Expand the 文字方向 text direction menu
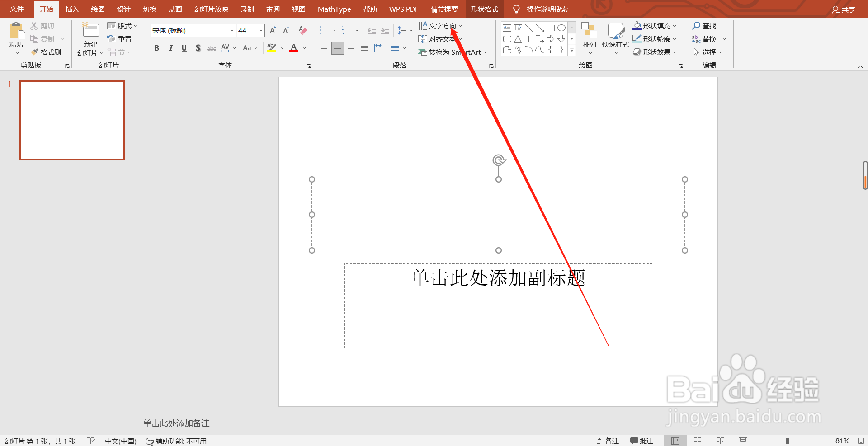 click(x=461, y=26)
